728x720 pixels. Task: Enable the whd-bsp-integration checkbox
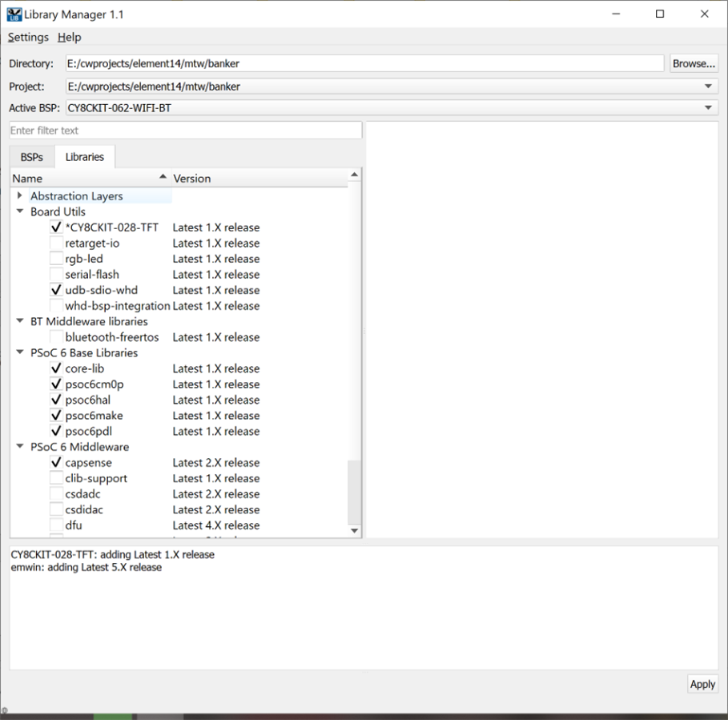tap(56, 305)
